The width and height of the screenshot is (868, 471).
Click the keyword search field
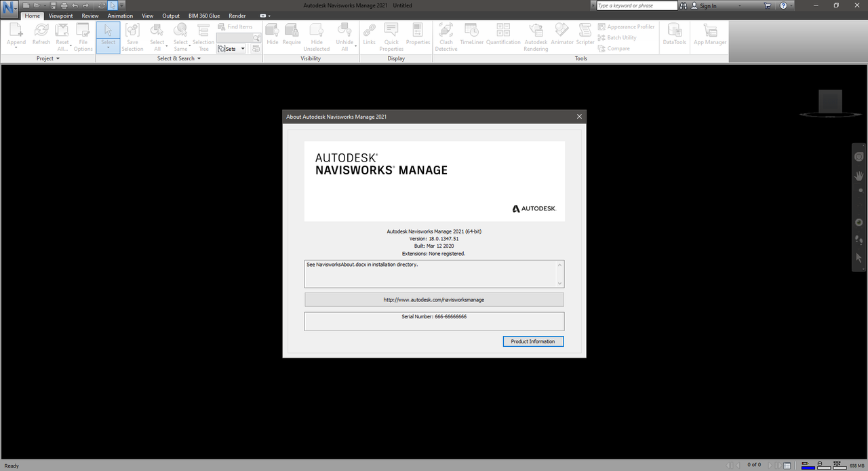[x=637, y=5]
